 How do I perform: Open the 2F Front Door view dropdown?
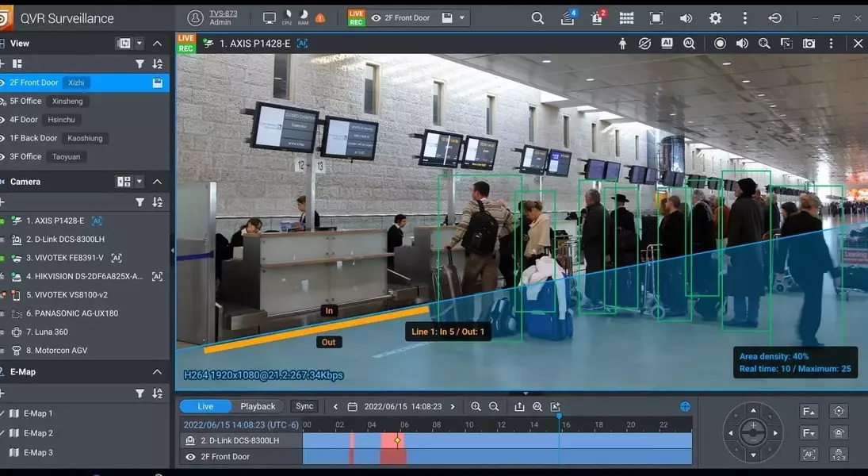(463, 18)
